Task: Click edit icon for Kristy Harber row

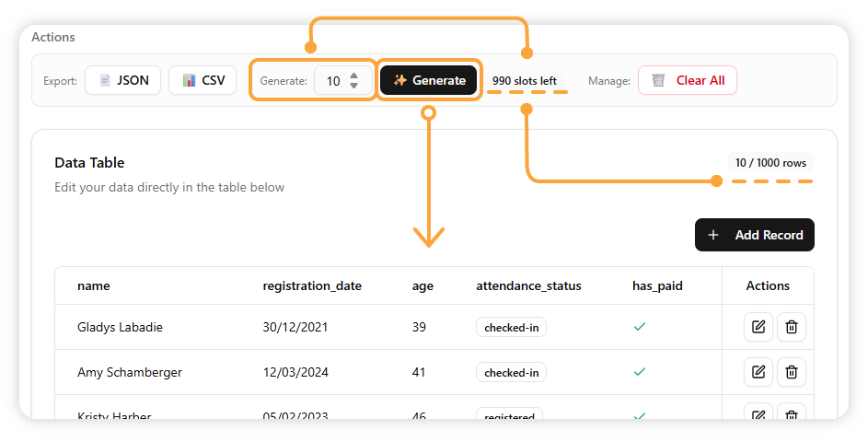Action: coord(758,415)
